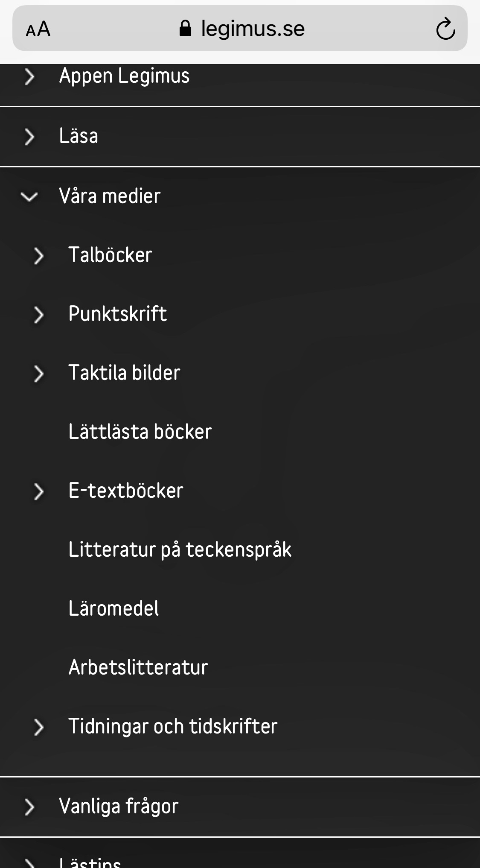
Task: Collapse the Våra medier section chevron
Action: point(29,196)
